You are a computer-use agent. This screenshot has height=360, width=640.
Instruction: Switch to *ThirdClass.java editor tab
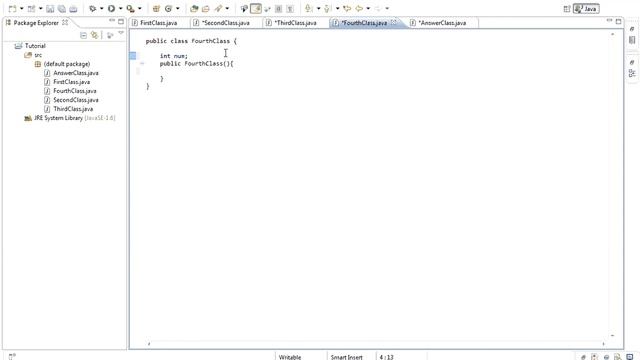(296, 23)
